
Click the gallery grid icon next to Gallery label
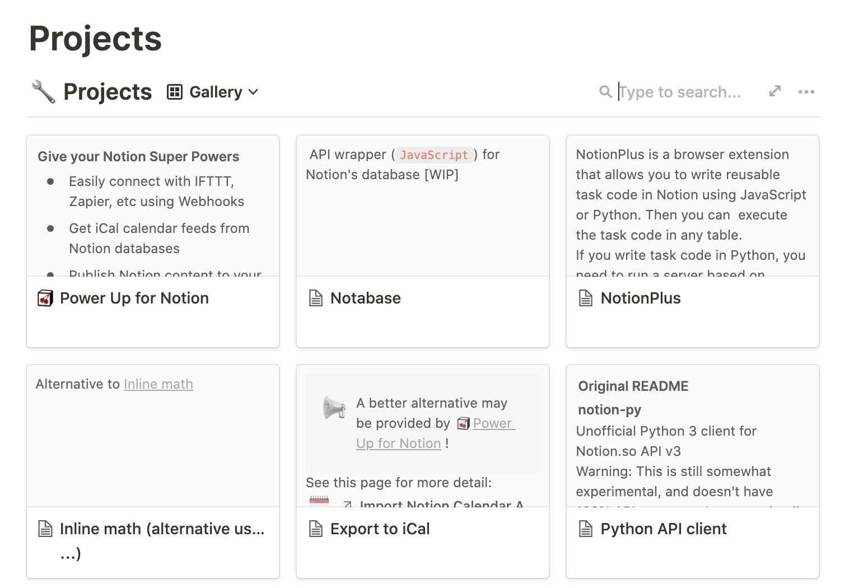tap(175, 91)
